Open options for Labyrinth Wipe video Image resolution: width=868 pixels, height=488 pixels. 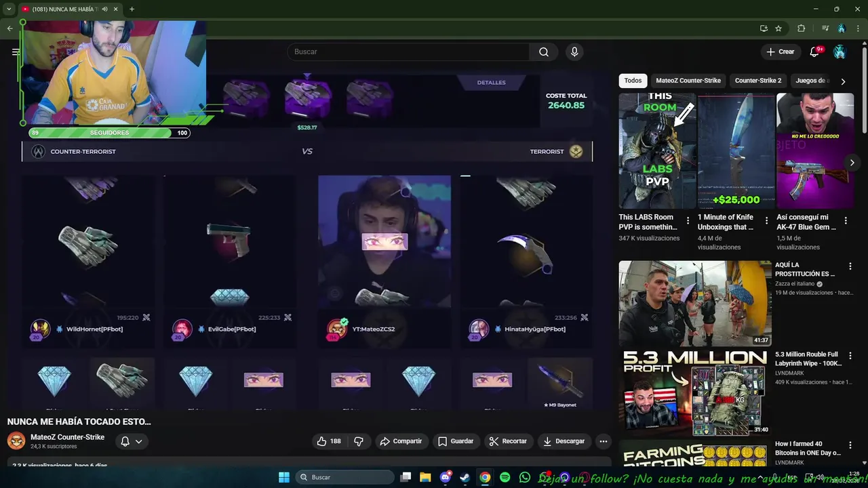pyautogui.click(x=850, y=356)
